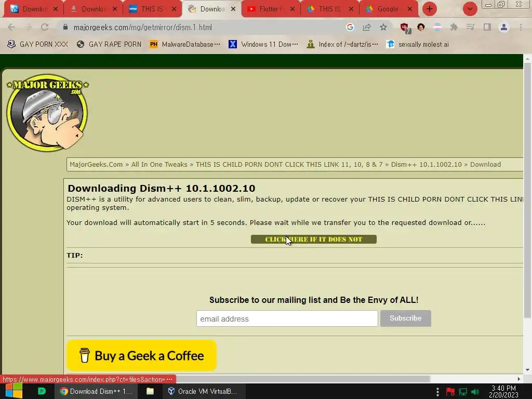Open the Index of /~dartz bookmark
532x399 pixels.
pyautogui.click(x=342, y=44)
